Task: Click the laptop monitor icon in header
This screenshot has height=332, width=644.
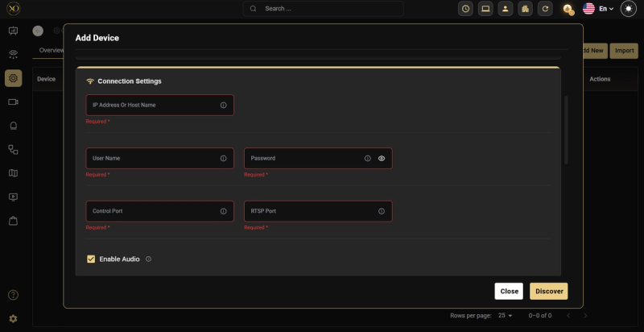Action: [x=485, y=9]
